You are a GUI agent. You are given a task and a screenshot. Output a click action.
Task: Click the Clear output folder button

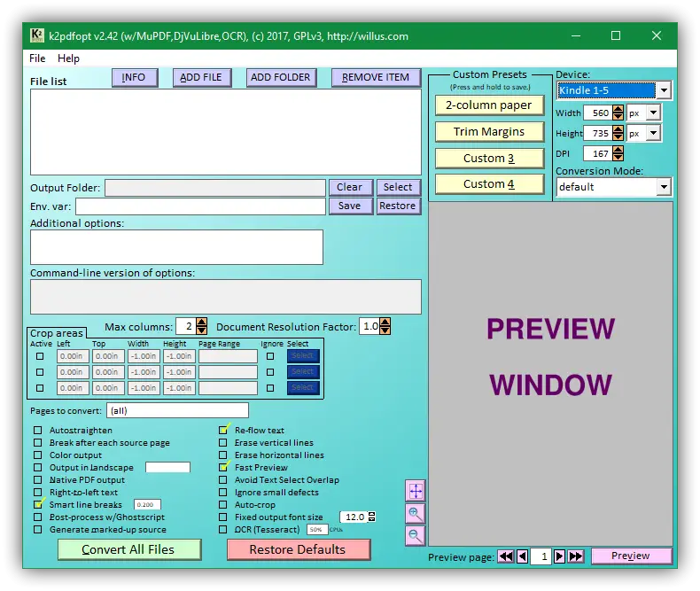point(351,187)
